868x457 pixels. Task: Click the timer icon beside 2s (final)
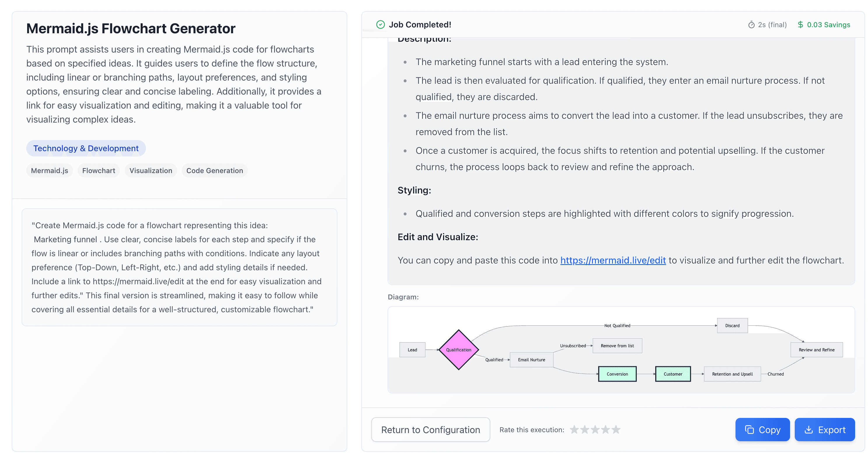[751, 25]
